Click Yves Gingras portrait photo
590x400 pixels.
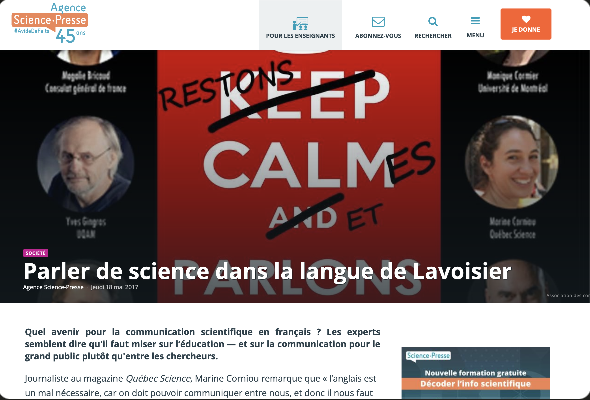[x=85, y=164]
